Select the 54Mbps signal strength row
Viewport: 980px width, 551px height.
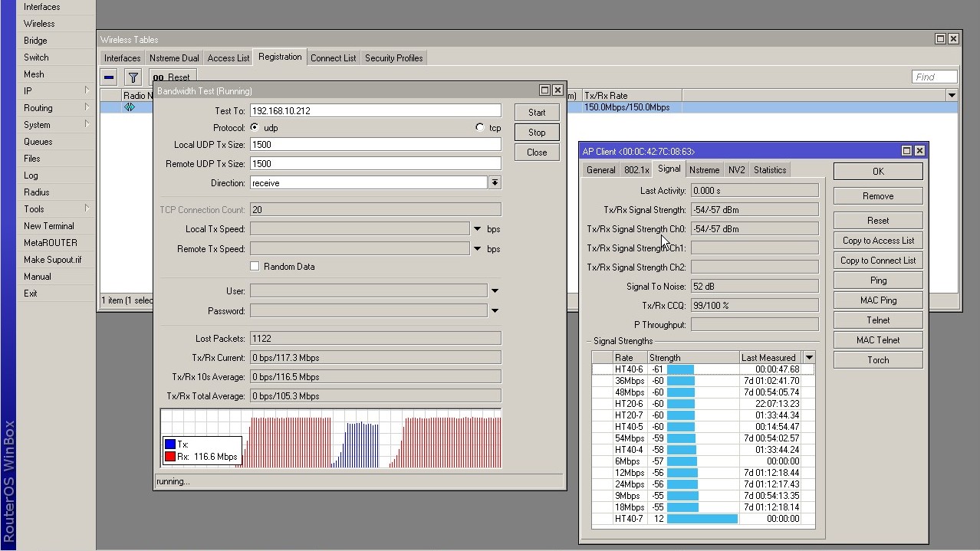(702, 438)
